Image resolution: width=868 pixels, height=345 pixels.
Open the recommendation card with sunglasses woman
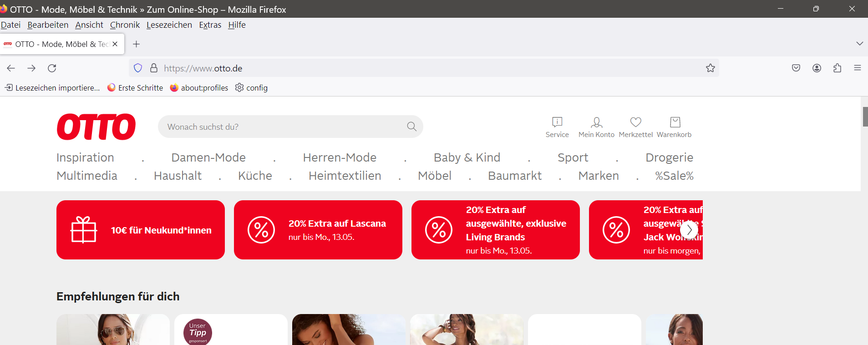click(x=113, y=330)
